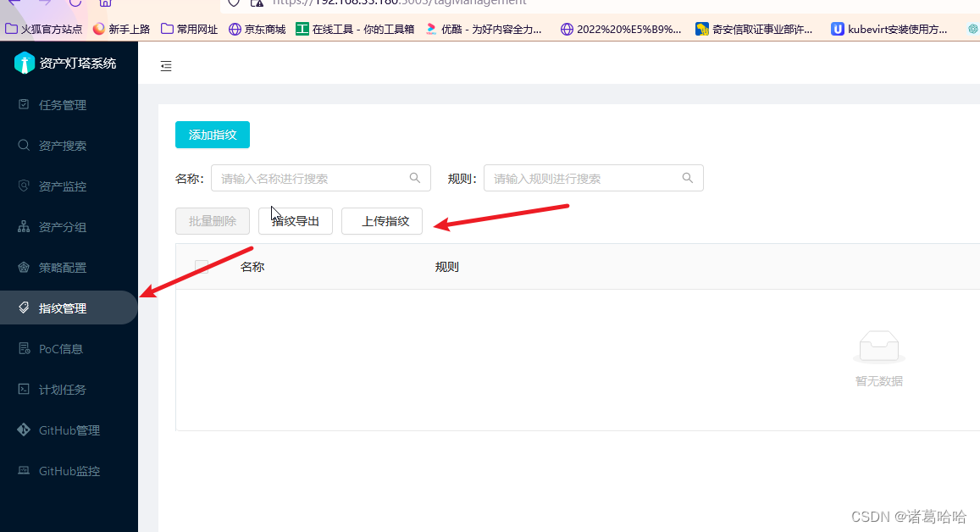This screenshot has height=532, width=980.
Task: Click the GitHub管理 git icon
Action: 24,429
